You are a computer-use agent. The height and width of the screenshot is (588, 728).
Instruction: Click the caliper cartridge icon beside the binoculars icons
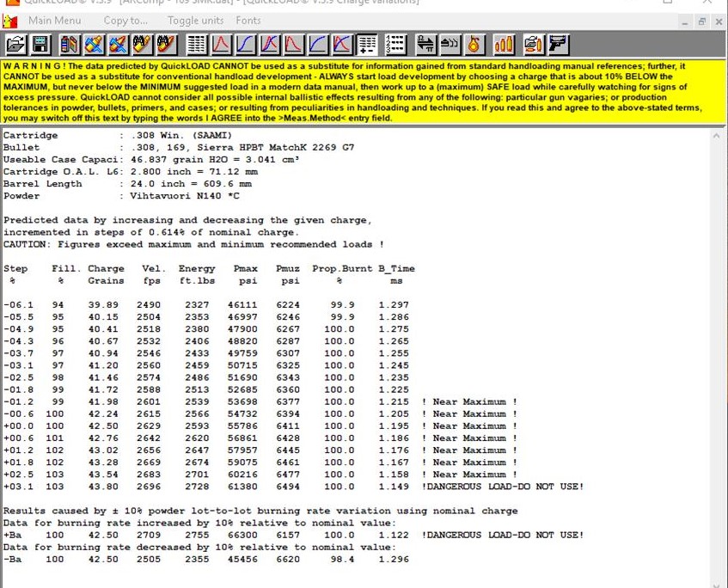pos(119,45)
